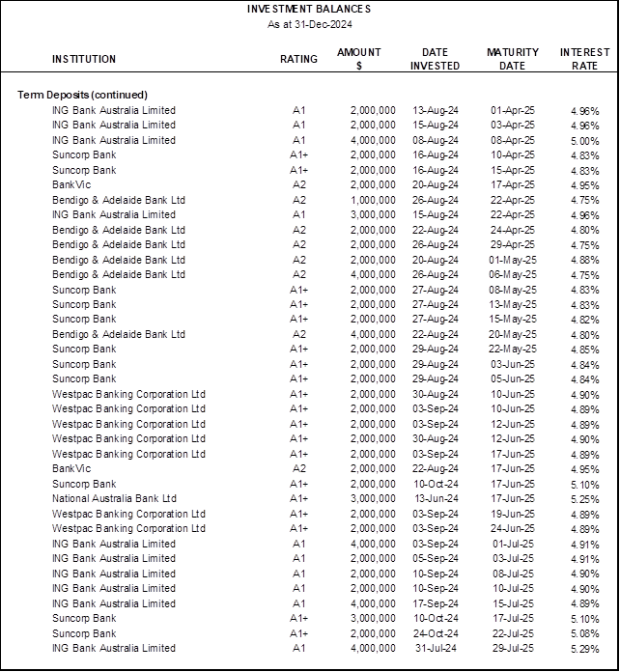The image size is (620, 672).
Task: Select maturity date 08-Jul-25
Action: coord(513,574)
